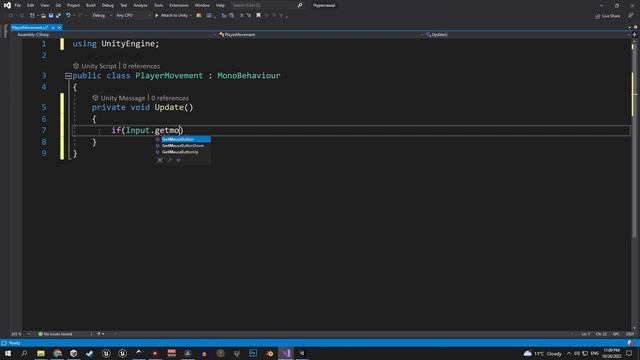Image resolution: width=640 pixels, height=360 pixels.
Task: Open the PlayerMovement class navigation dropdown
Action: [320, 35]
